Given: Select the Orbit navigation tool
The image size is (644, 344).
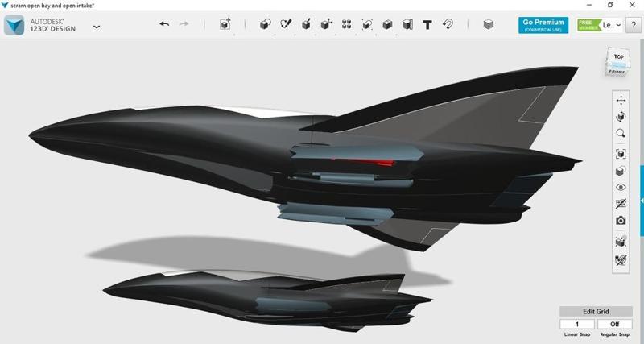Looking at the screenshot, I should 621,117.
